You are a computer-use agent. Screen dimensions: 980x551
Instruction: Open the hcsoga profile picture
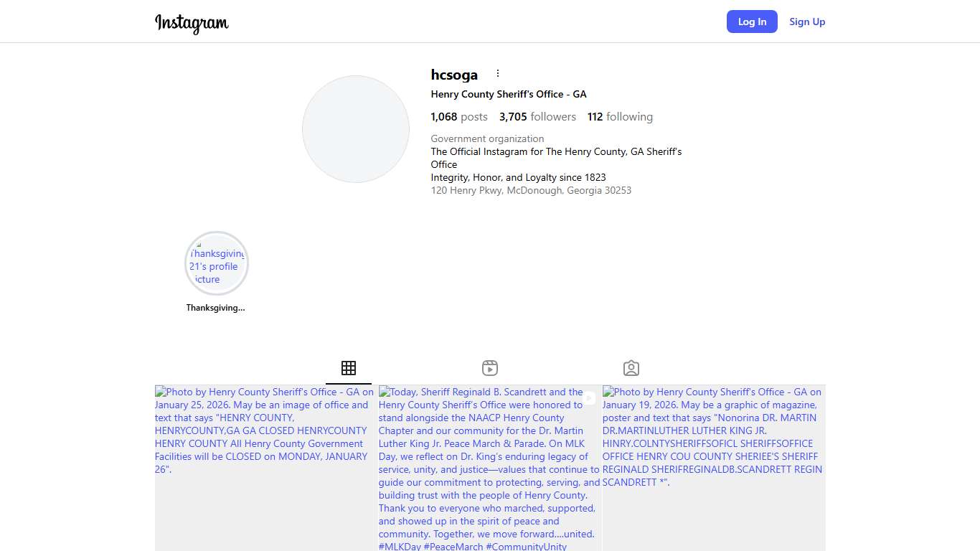356,129
